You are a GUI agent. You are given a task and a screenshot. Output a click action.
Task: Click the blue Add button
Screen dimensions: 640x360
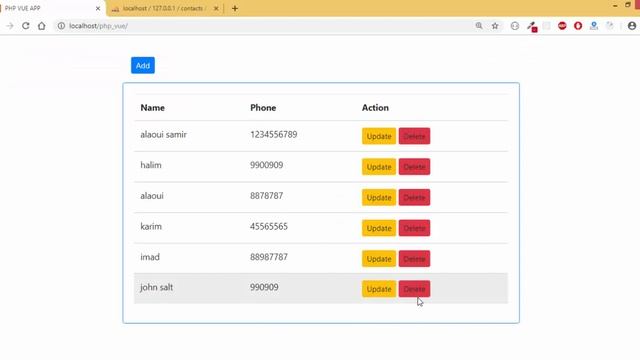[143, 65]
